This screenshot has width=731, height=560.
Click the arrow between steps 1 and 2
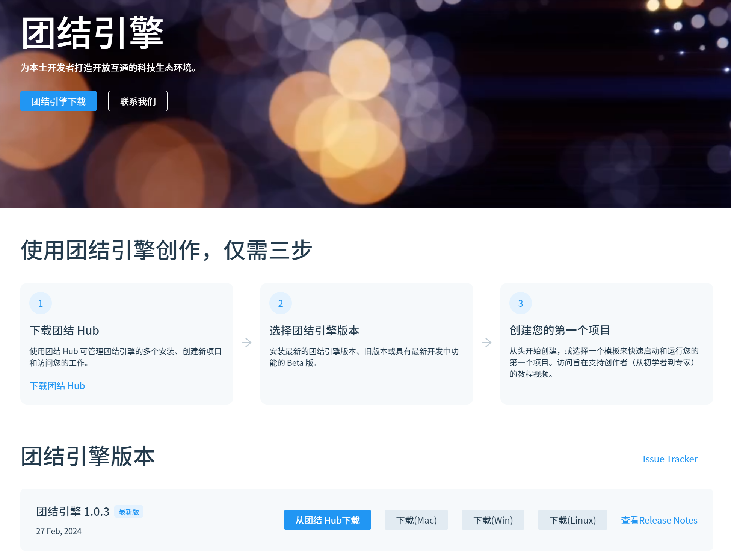(247, 342)
